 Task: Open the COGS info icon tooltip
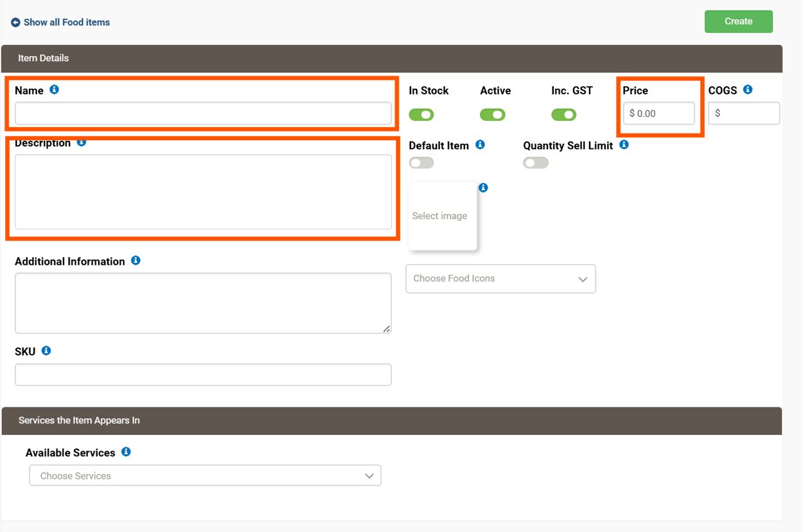click(x=748, y=90)
